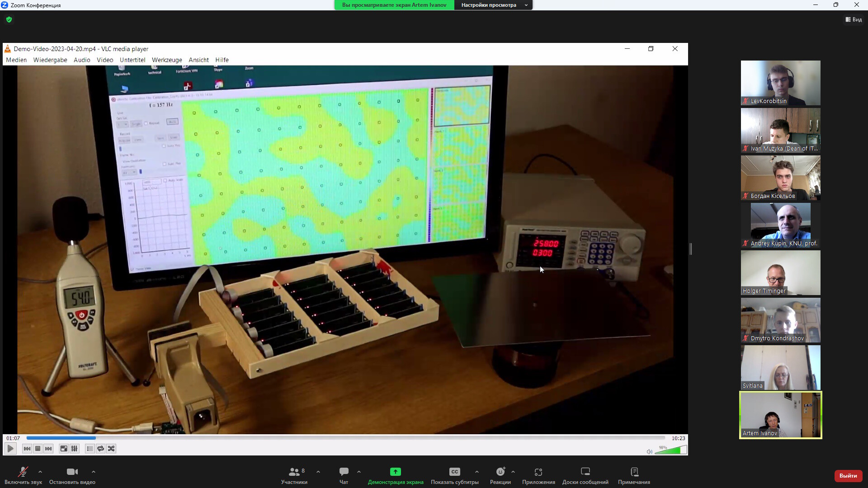Open Zoom chat panel
The image size is (868, 488).
344,476
